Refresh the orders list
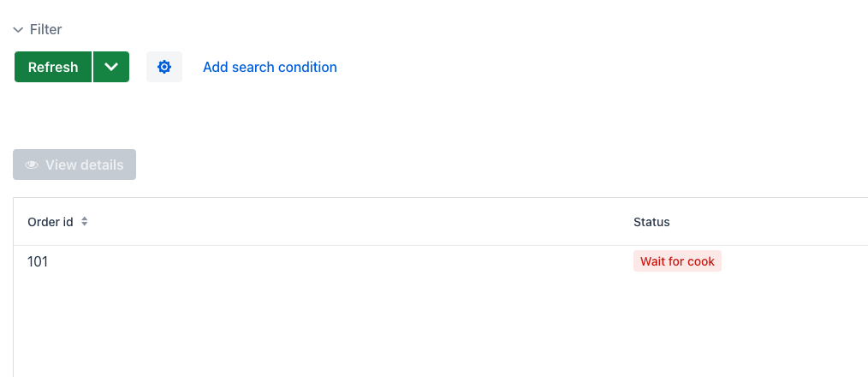 (x=53, y=67)
